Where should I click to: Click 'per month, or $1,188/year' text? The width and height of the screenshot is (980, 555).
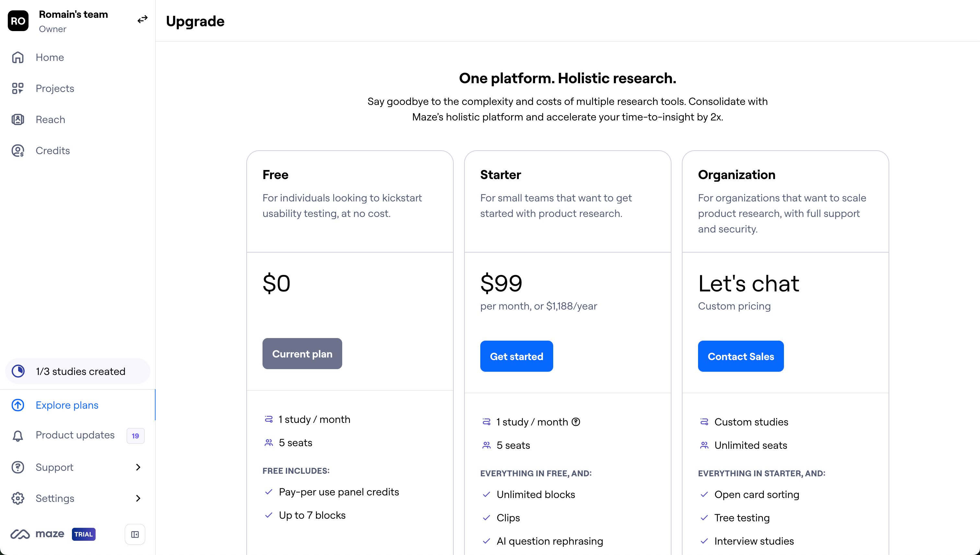click(x=539, y=306)
